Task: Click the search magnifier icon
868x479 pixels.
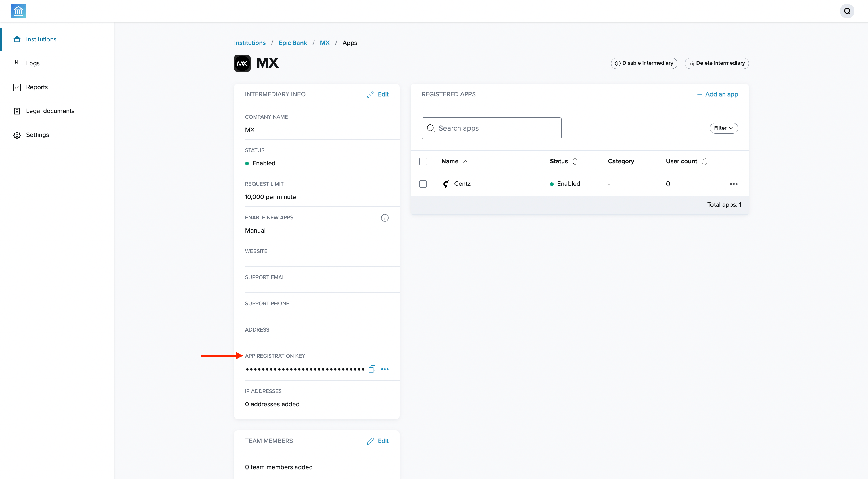Action: click(x=431, y=128)
